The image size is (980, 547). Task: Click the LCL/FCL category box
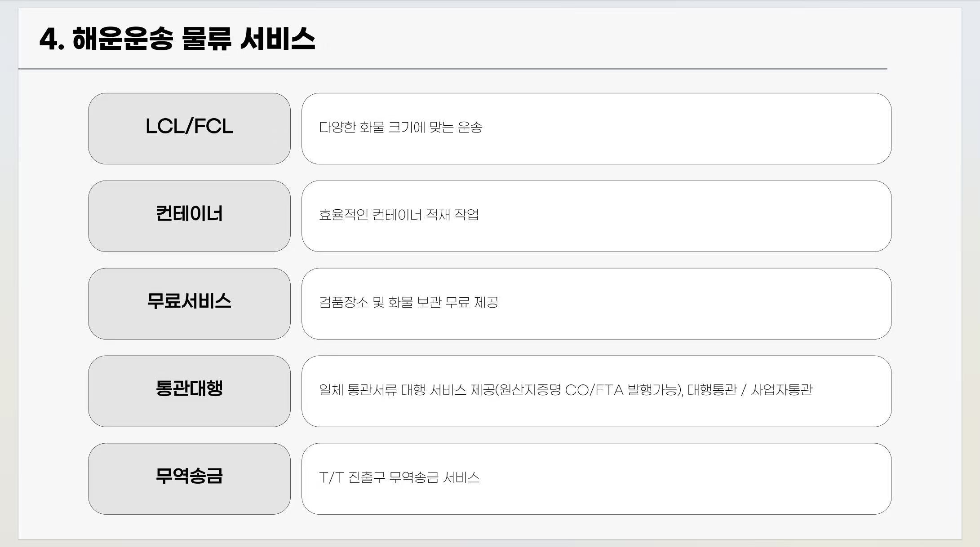pyautogui.click(x=189, y=128)
